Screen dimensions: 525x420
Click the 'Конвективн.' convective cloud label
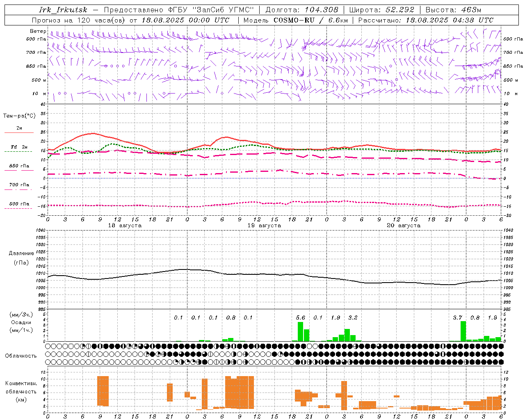coord(21,383)
